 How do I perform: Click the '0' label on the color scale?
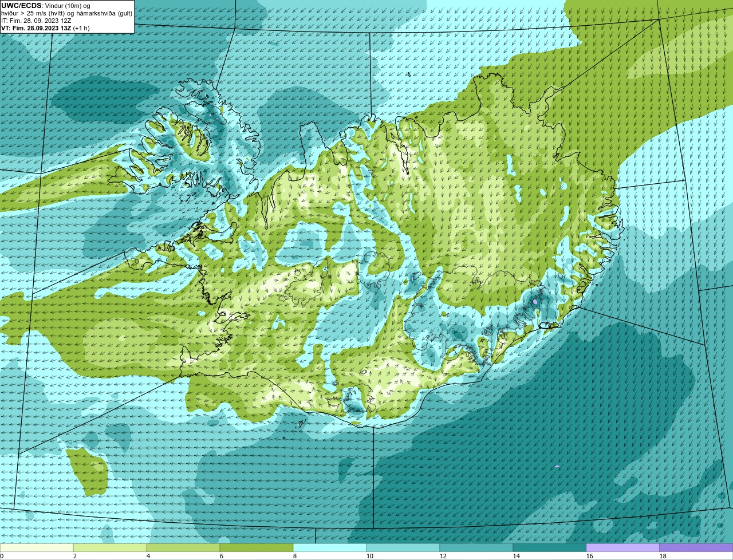point(2,556)
